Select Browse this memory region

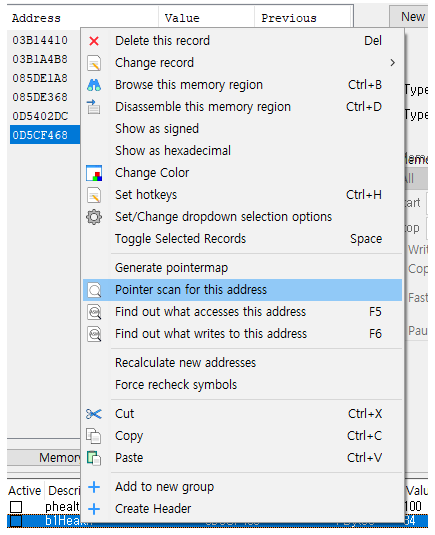243,85
